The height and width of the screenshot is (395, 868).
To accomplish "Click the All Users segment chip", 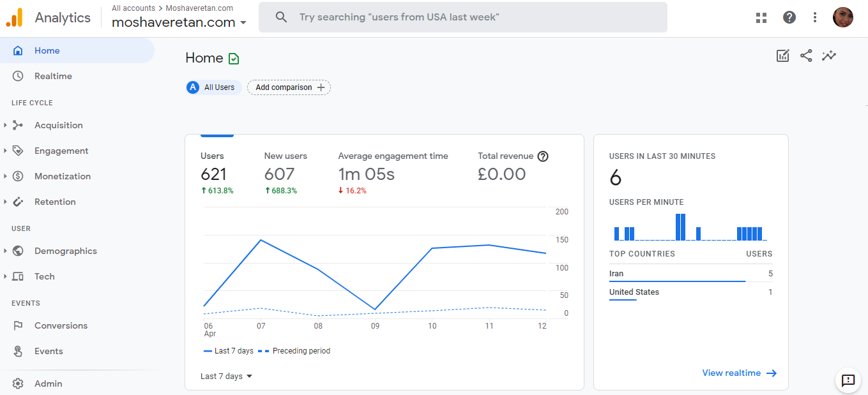I will click(213, 87).
